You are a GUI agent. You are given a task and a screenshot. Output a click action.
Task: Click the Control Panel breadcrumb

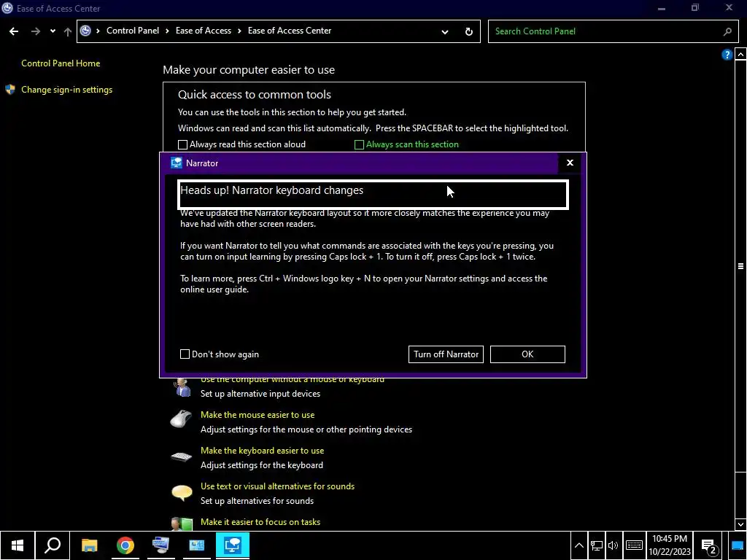point(133,31)
